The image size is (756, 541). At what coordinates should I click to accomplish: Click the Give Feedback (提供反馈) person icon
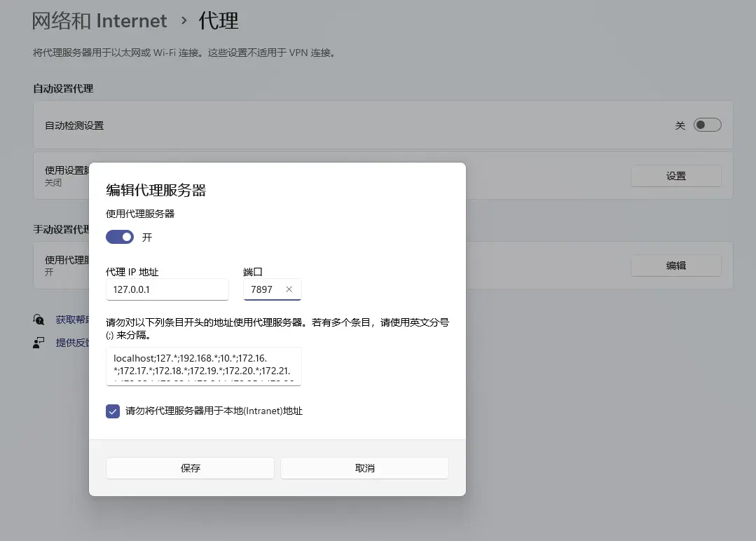pos(39,343)
